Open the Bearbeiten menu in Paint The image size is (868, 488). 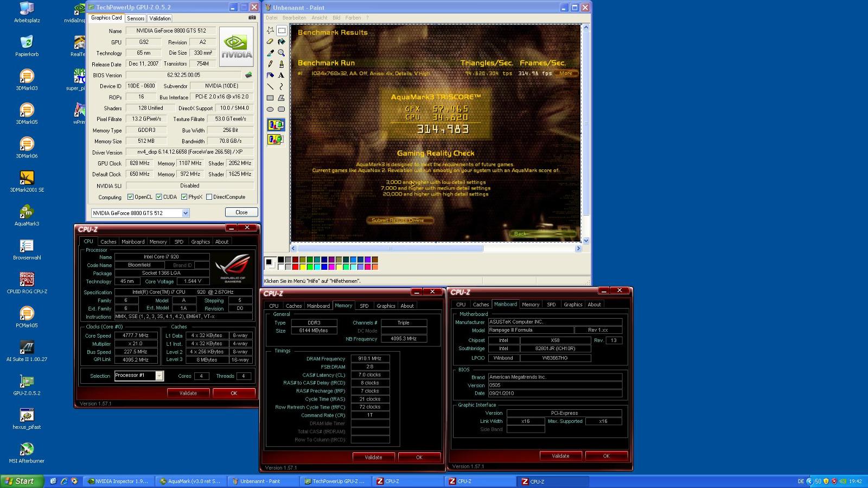point(294,17)
